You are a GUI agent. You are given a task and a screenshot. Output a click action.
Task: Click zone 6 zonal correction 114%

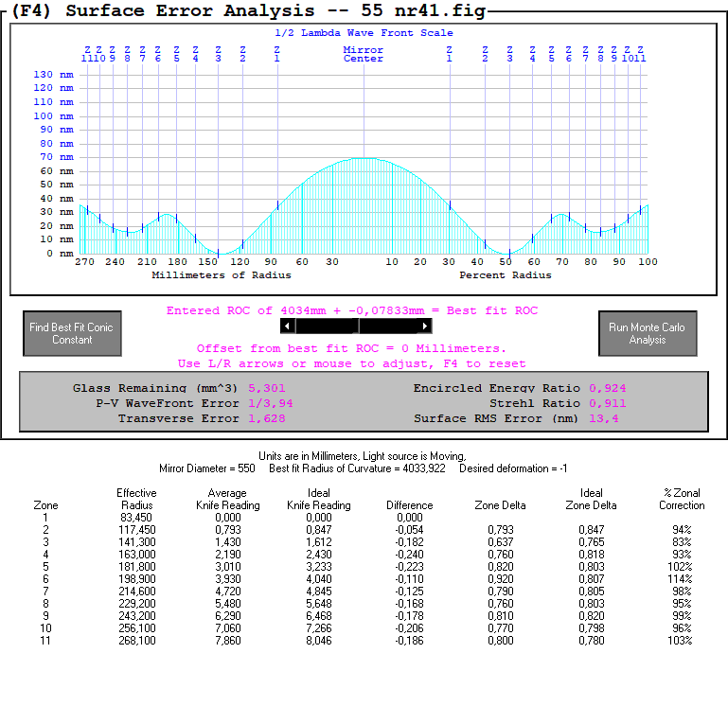point(680,579)
